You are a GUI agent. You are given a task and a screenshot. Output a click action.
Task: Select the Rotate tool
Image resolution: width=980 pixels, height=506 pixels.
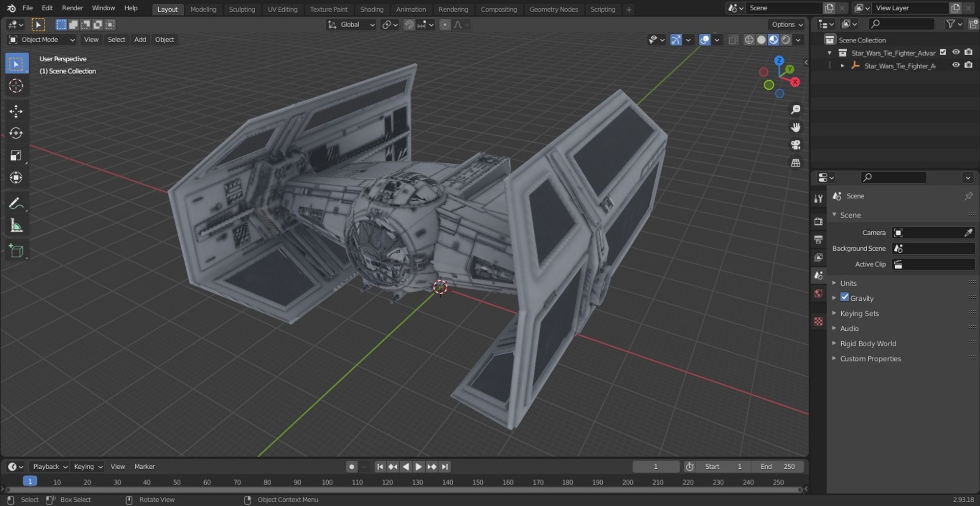(16, 133)
